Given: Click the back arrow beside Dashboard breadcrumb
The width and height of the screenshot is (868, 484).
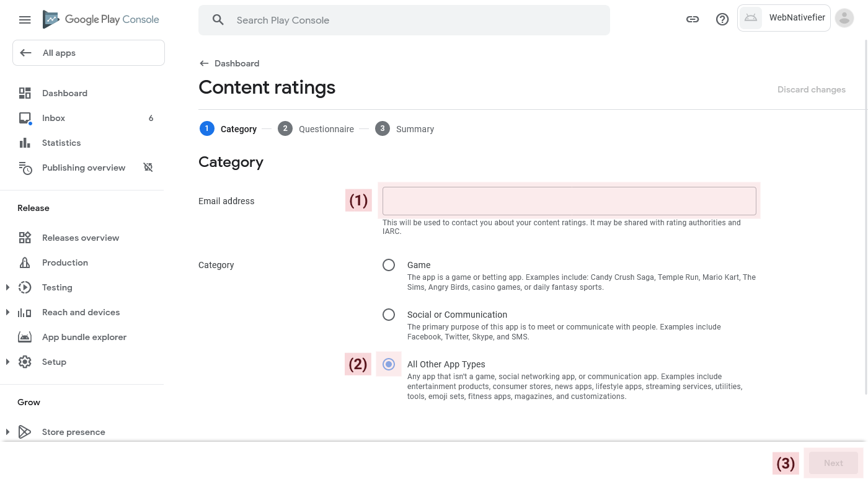Looking at the screenshot, I should 204,63.
